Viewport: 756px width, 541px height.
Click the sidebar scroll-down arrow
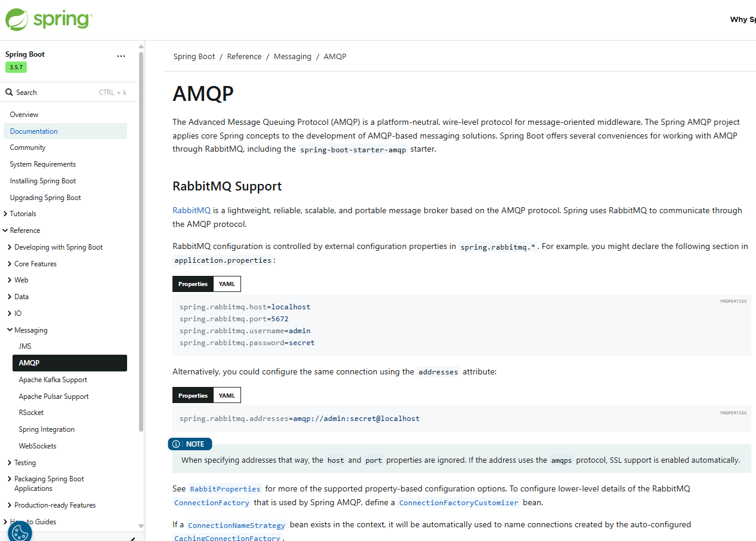coord(141,526)
